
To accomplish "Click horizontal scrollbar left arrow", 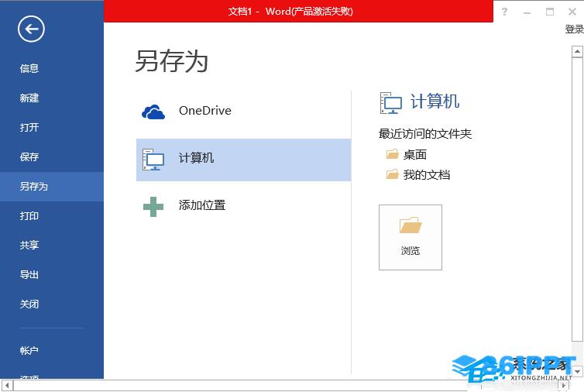I will 7,385.
